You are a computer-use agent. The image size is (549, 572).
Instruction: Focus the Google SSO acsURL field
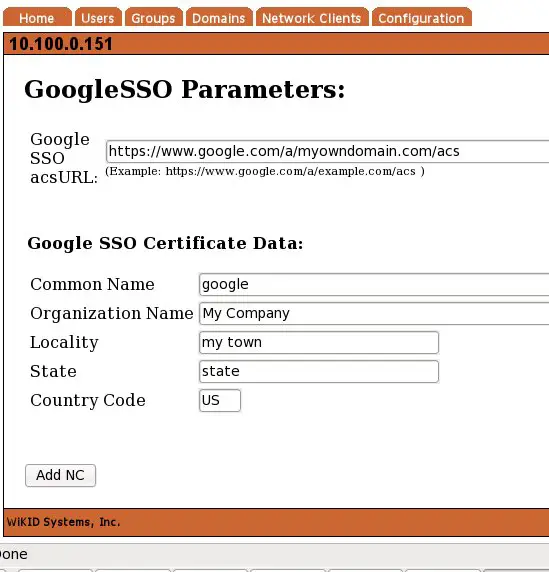tap(328, 151)
